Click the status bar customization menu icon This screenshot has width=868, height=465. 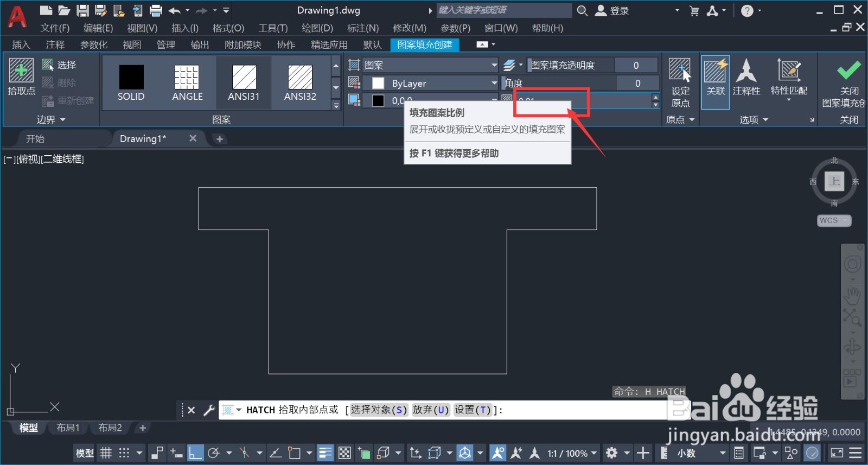tap(855, 453)
